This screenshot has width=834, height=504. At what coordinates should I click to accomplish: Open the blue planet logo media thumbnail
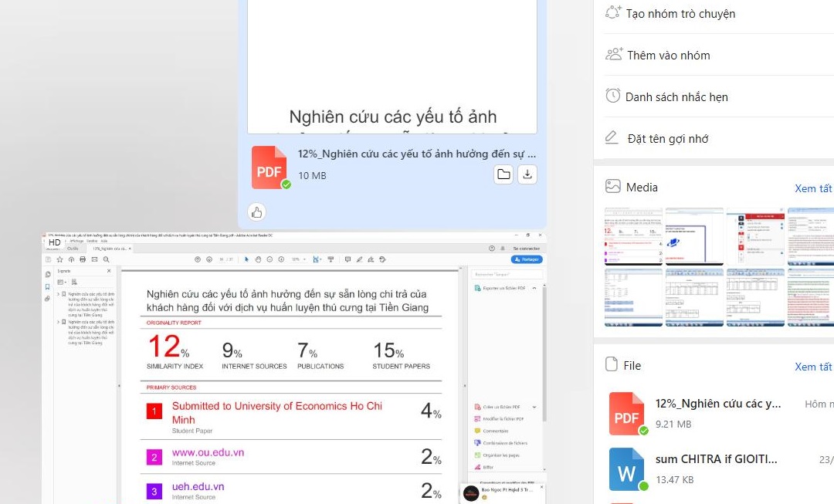(694, 237)
